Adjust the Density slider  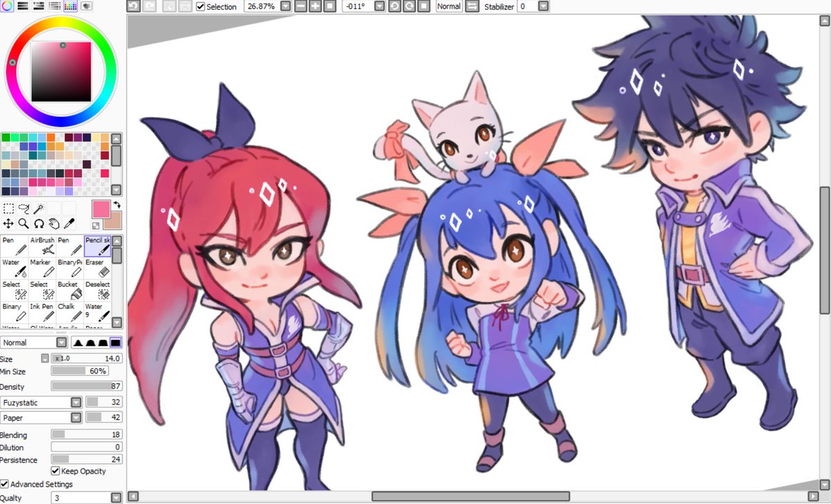pos(87,386)
